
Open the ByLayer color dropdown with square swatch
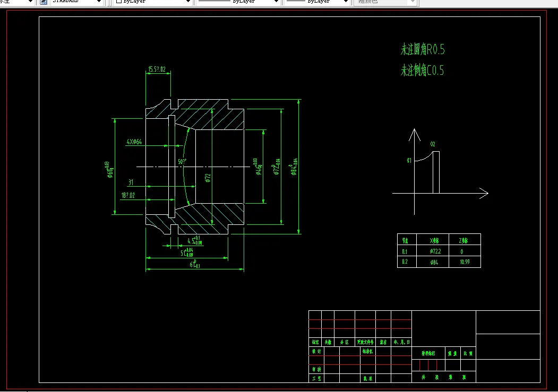click(153, 2)
